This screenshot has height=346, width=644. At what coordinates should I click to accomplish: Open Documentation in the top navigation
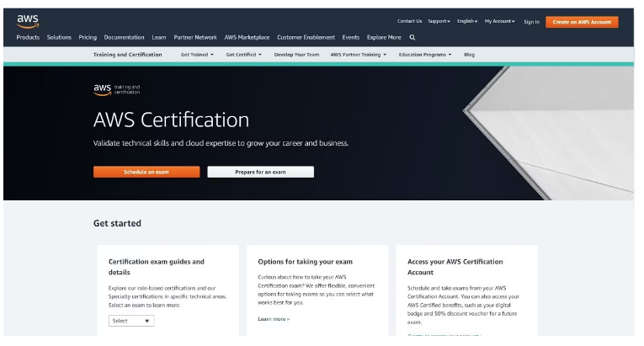tap(124, 37)
